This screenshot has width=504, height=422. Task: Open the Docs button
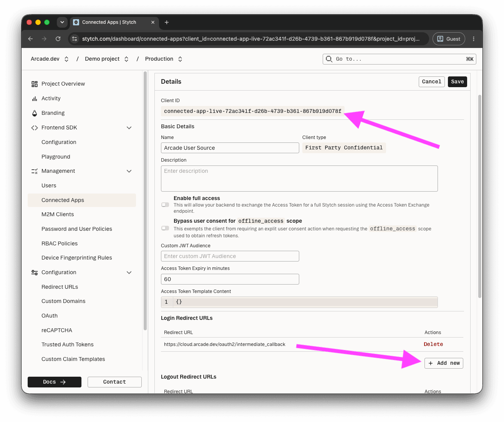click(x=55, y=382)
